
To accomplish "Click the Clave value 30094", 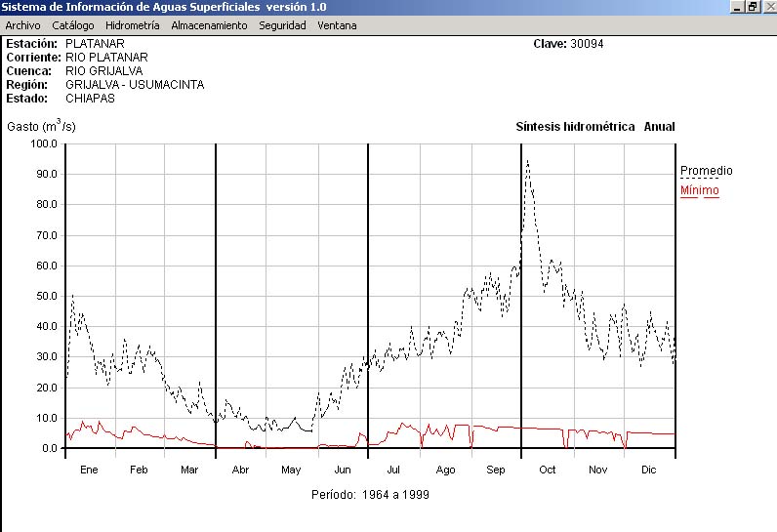I will pos(589,44).
